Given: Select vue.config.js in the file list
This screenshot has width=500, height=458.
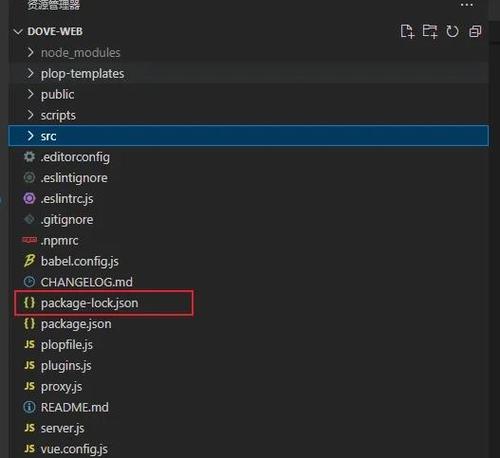Looking at the screenshot, I should click(74, 449).
